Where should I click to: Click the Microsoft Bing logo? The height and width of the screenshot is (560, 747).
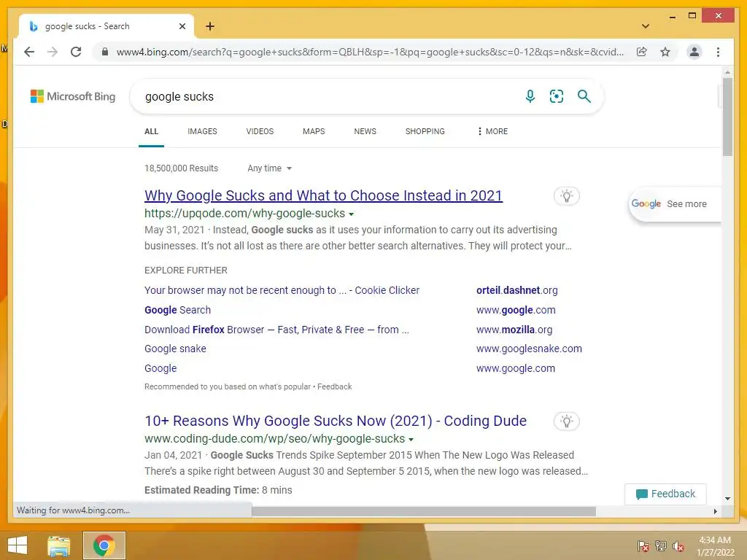[x=73, y=96]
